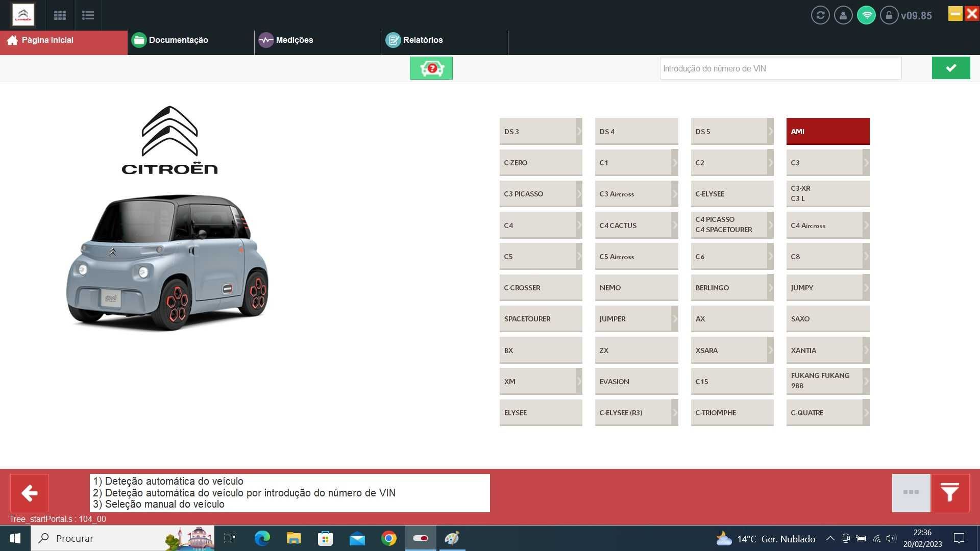Click the red back arrow button
This screenshot has width=980, height=551.
point(29,493)
